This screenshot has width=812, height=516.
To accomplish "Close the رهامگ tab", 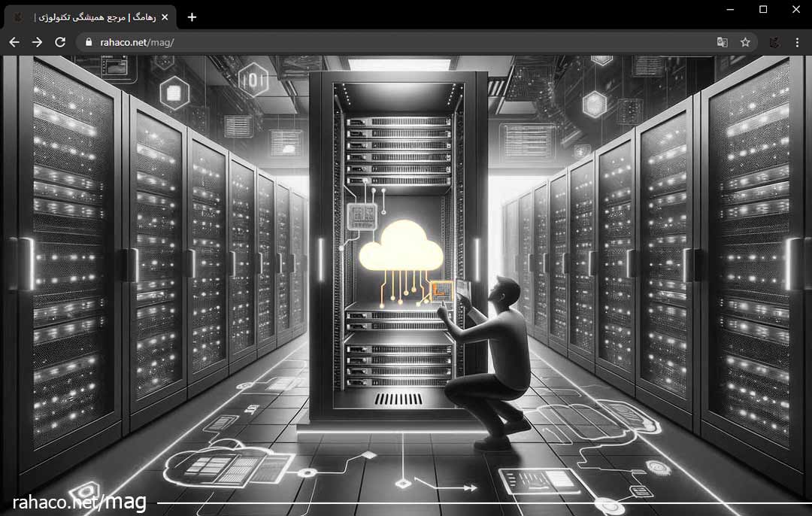I will (165, 17).
